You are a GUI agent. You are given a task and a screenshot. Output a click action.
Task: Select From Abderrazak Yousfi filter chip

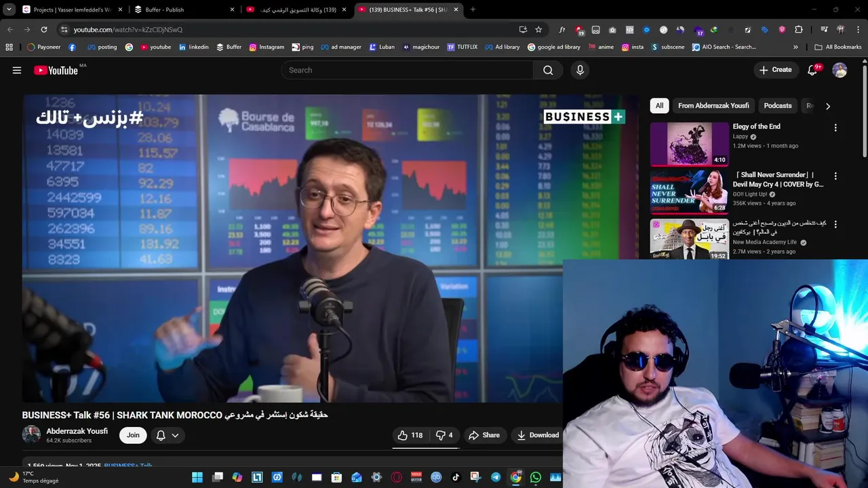click(x=713, y=106)
